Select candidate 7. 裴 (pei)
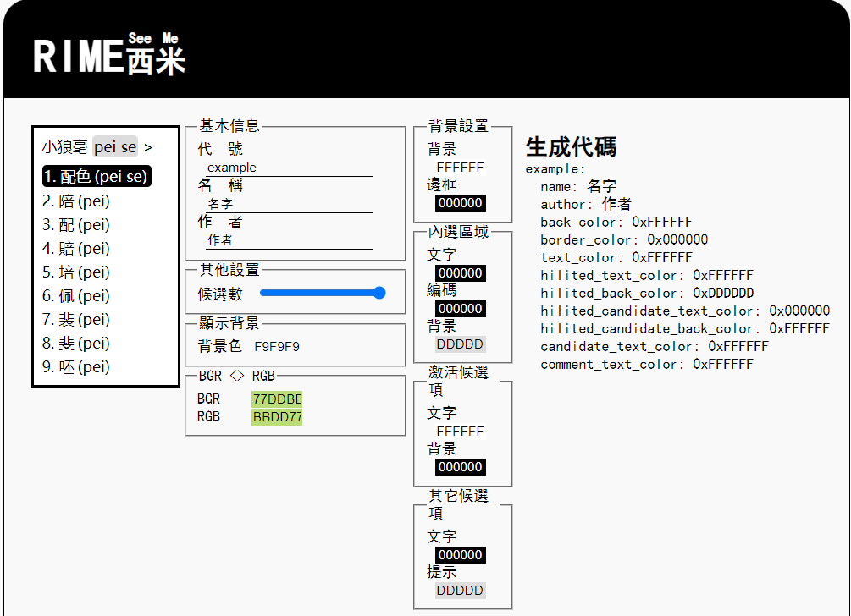Image resolution: width=851 pixels, height=616 pixels. click(76, 320)
